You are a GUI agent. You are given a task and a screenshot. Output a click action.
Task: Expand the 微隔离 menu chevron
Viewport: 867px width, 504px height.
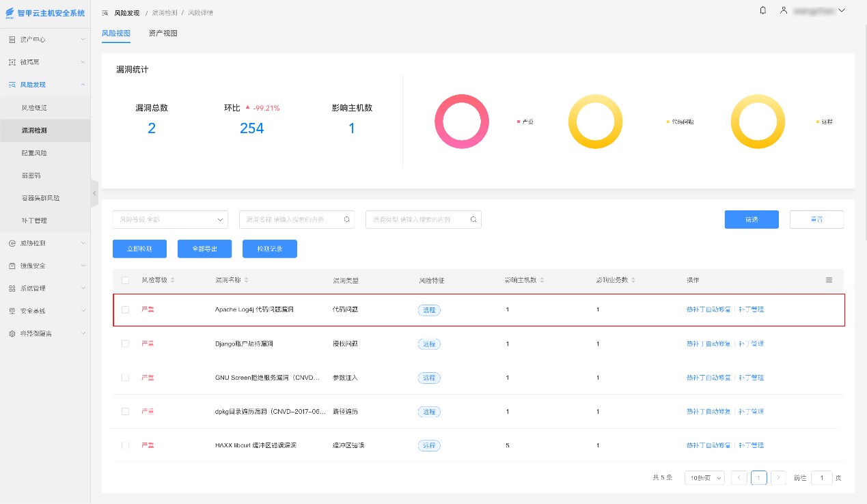click(x=83, y=62)
